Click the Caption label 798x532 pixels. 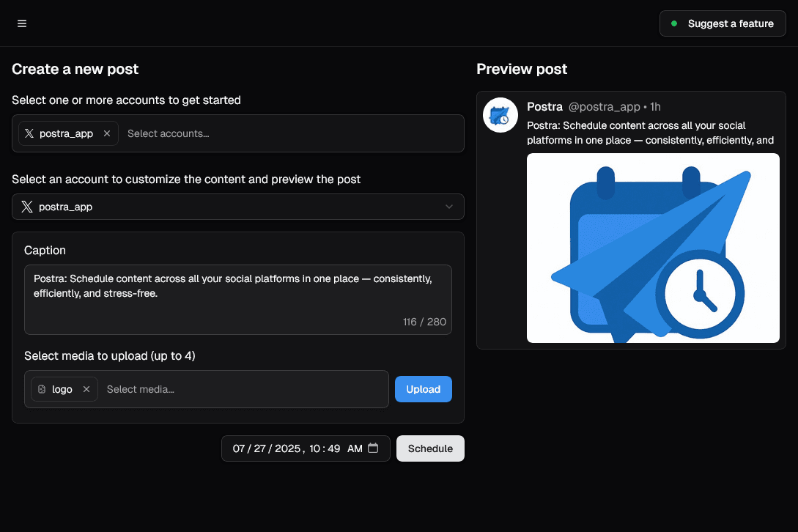click(45, 251)
